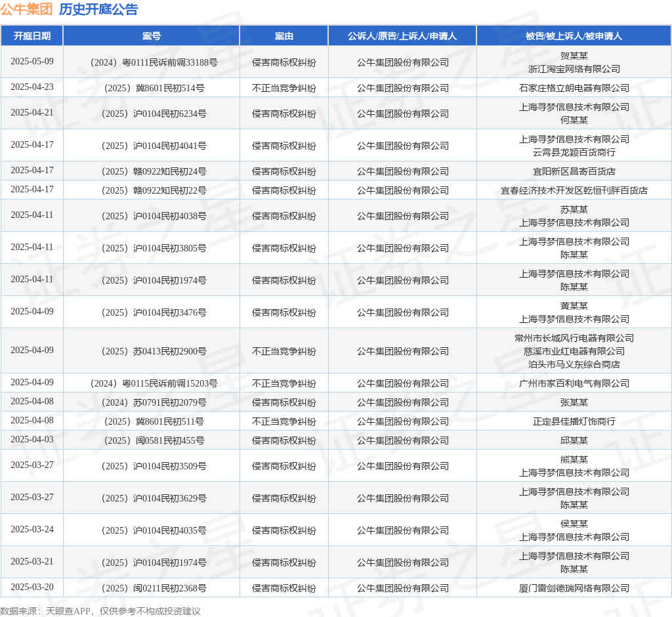The width and height of the screenshot is (672, 617).
Task: Select defendant 慈溪市业红电器有限公司
Action: point(574,351)
